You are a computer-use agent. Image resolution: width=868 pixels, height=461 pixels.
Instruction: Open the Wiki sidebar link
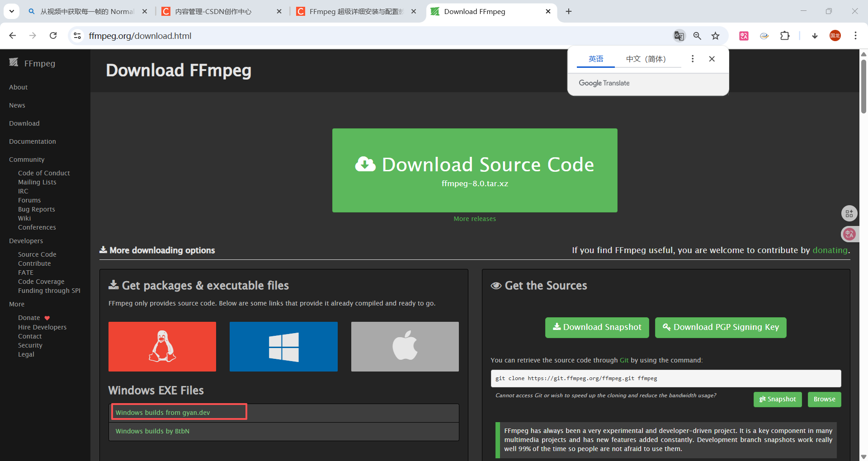(x=24, y=218)
